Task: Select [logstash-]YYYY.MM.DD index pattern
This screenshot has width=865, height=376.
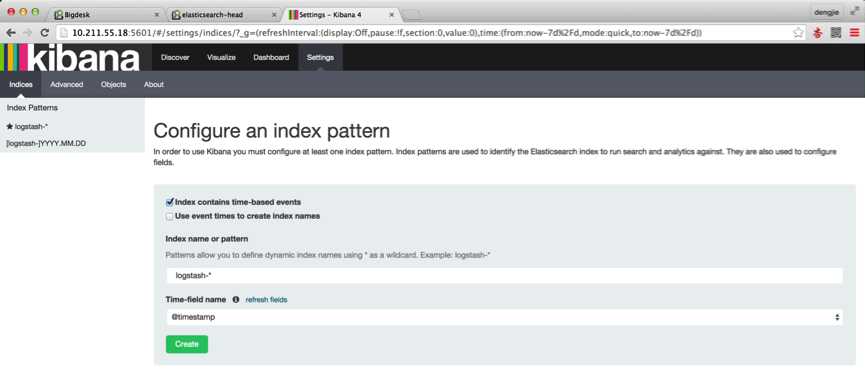Action: tap(46, 143)
